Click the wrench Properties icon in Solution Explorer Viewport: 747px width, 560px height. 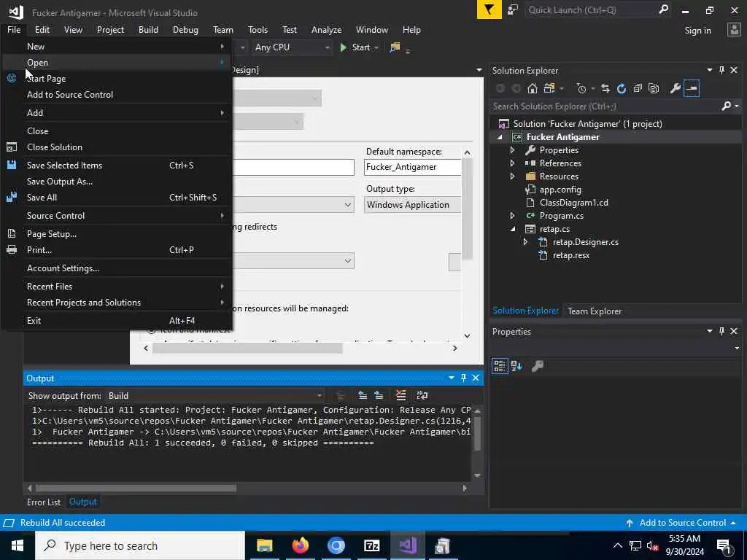675,88
